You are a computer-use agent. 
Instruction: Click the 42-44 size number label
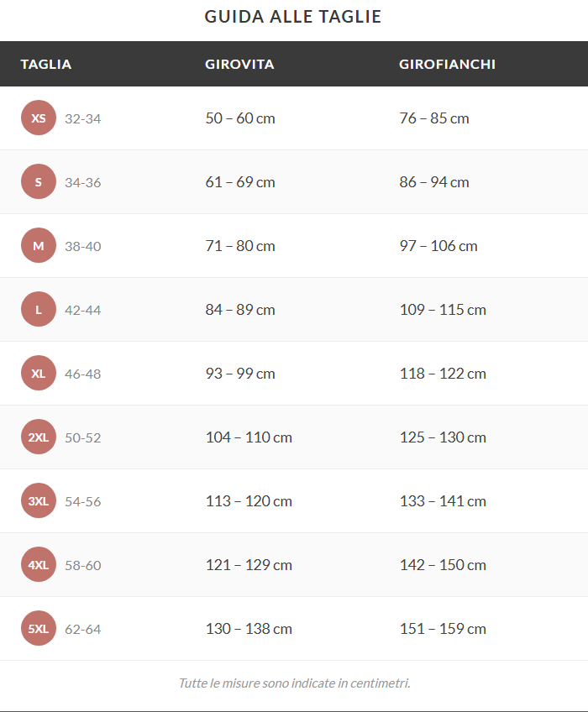point(82,310)
